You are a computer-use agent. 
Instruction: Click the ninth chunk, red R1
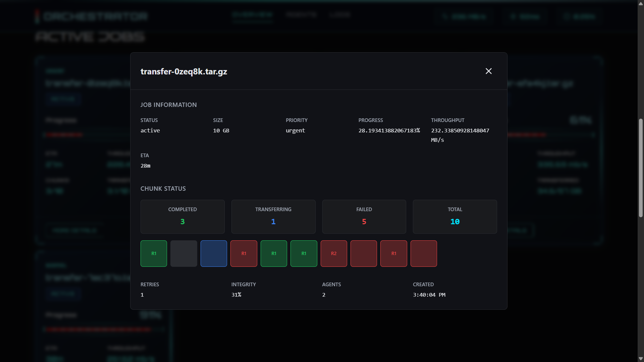coord(394,253)
